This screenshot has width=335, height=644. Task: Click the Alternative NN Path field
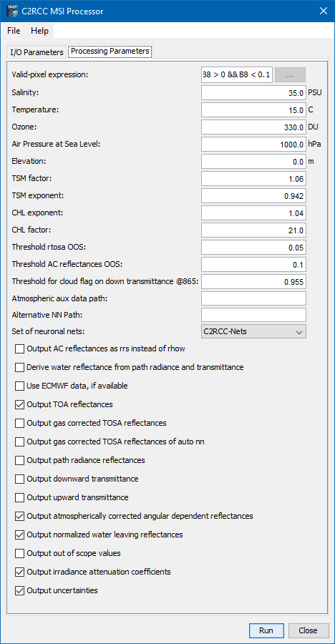coord(253,315)
